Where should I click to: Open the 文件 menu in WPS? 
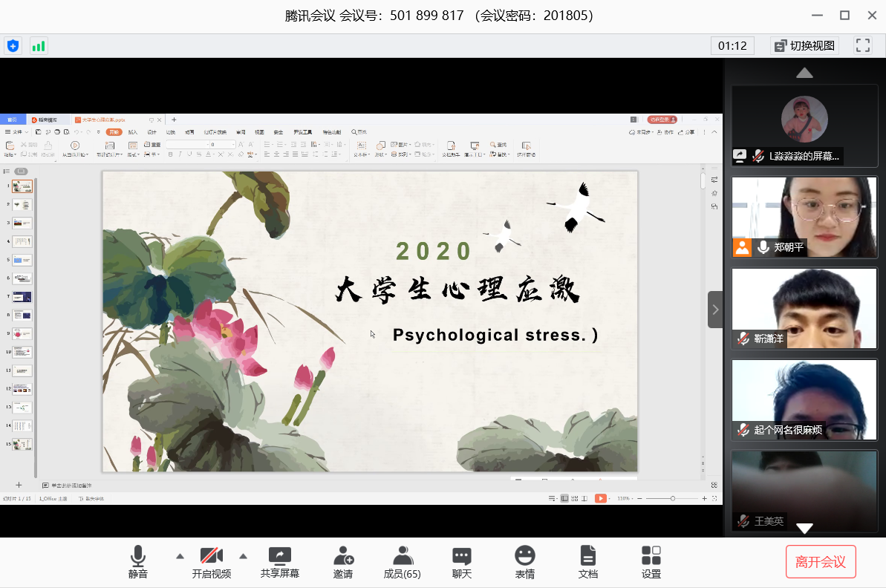[x=16, y=132]
